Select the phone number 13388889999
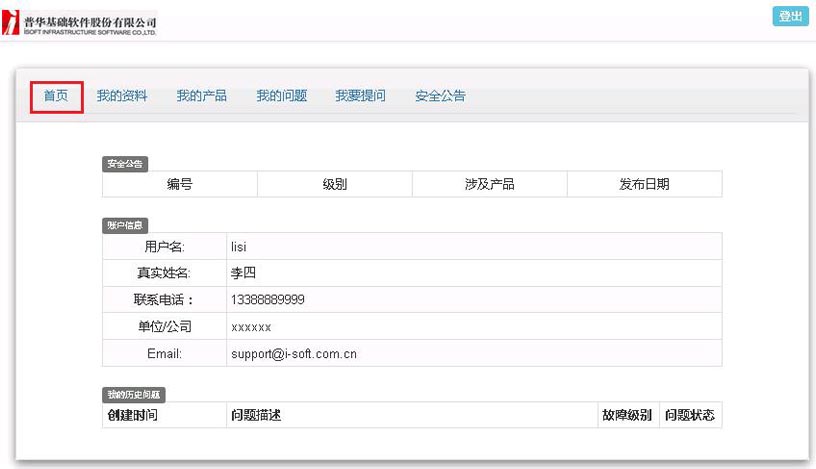 (267, 300)
